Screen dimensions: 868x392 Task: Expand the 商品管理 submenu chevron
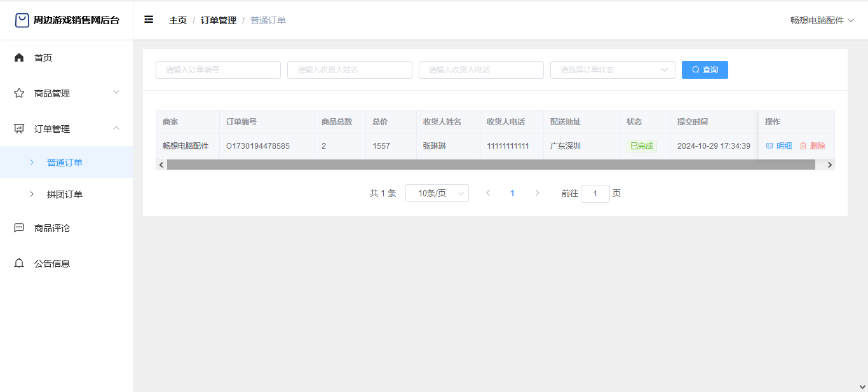pos(116,93)
